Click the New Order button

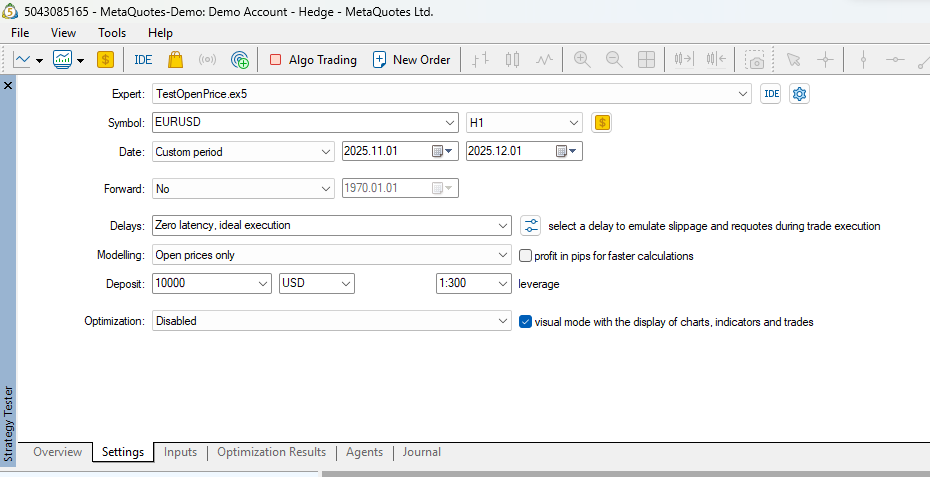[411, 59]
